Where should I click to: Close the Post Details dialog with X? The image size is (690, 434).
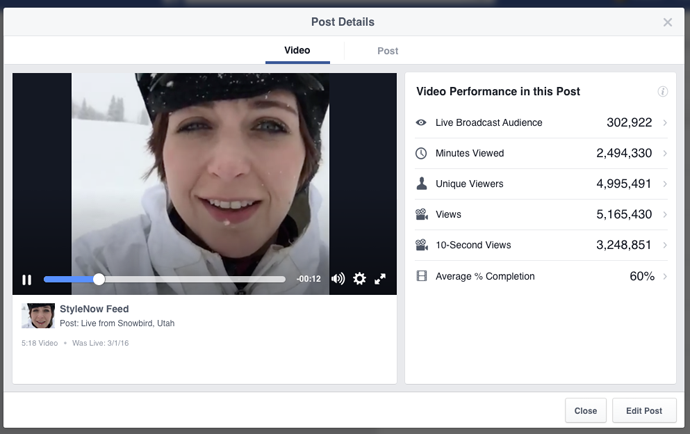pyautogui.click(x=668, y=22)
